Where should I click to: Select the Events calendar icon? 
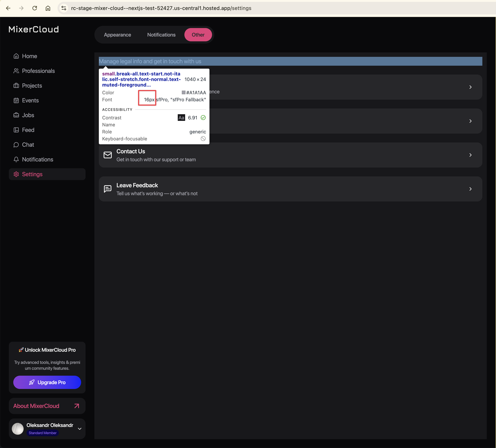[16, 100]
